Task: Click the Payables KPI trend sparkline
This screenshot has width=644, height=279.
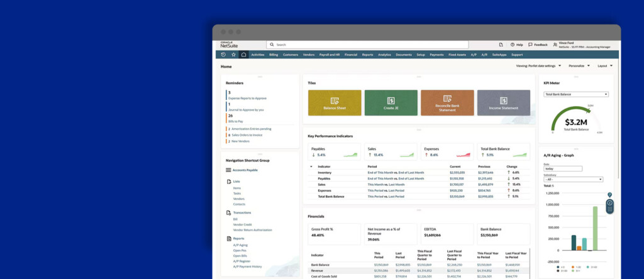Action: (350, 155)
